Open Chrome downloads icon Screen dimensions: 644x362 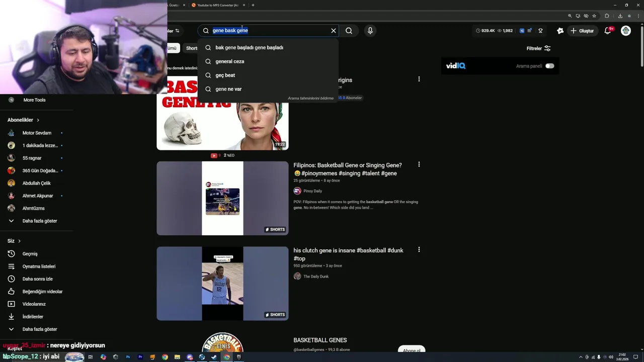pyautogui.click(x=620, y=16)
